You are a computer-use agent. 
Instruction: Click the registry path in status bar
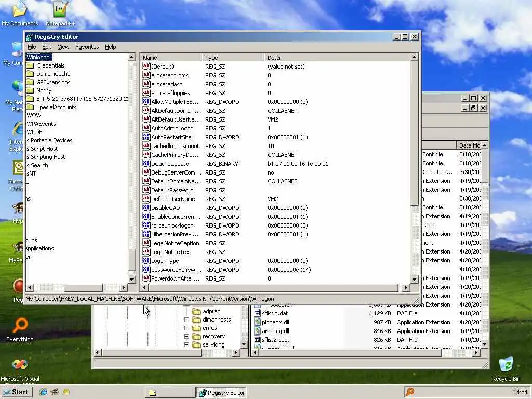pyautogui.click(x=150, y=299)
